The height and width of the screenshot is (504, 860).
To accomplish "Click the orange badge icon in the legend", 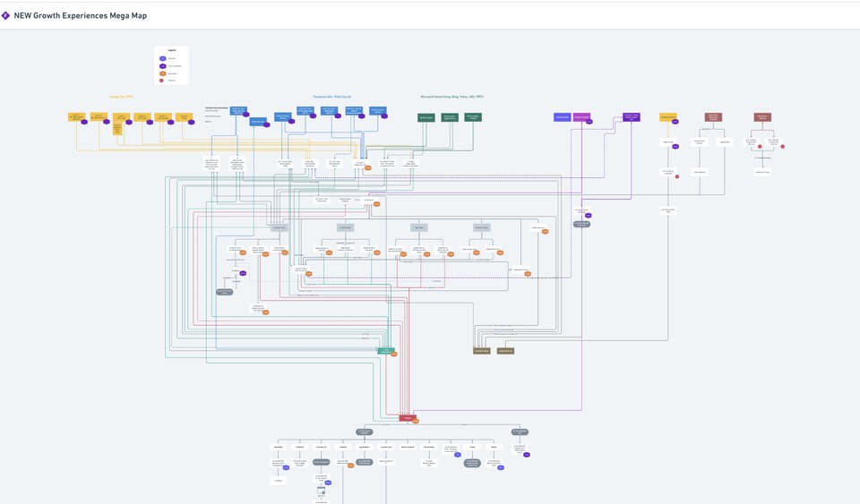I will tap(163, 73).
